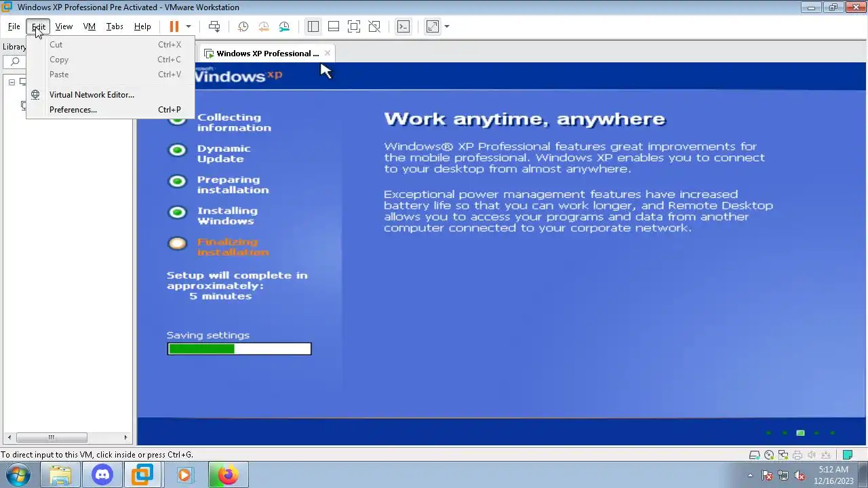Image resolution: width=868 pixels, height=488 pixels.
Task: Open File Explorer from the taskbar
Action: click(60, 475)
